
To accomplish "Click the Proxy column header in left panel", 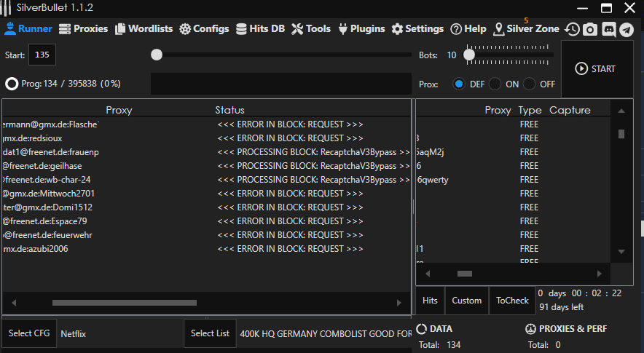I will pos(119,110).
